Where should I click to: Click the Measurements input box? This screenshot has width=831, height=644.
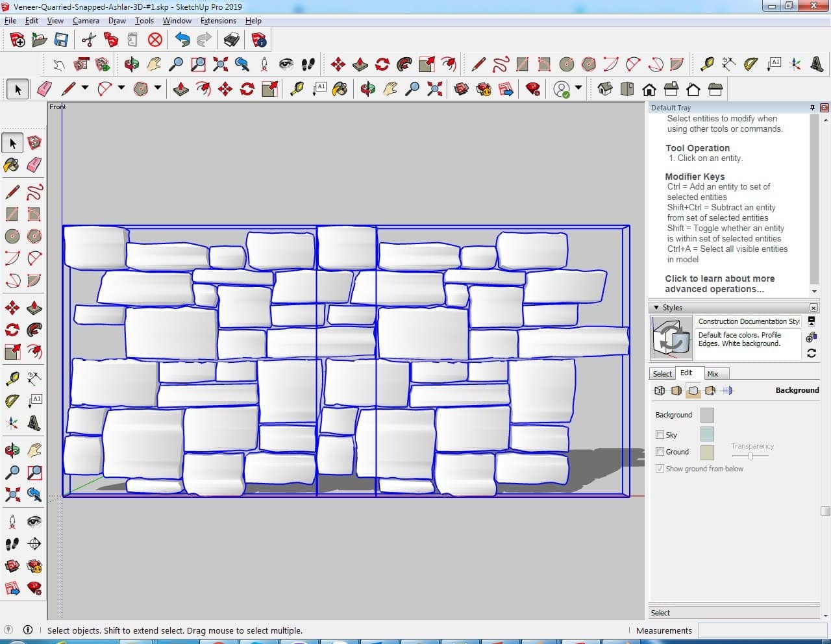click(762, 630)
